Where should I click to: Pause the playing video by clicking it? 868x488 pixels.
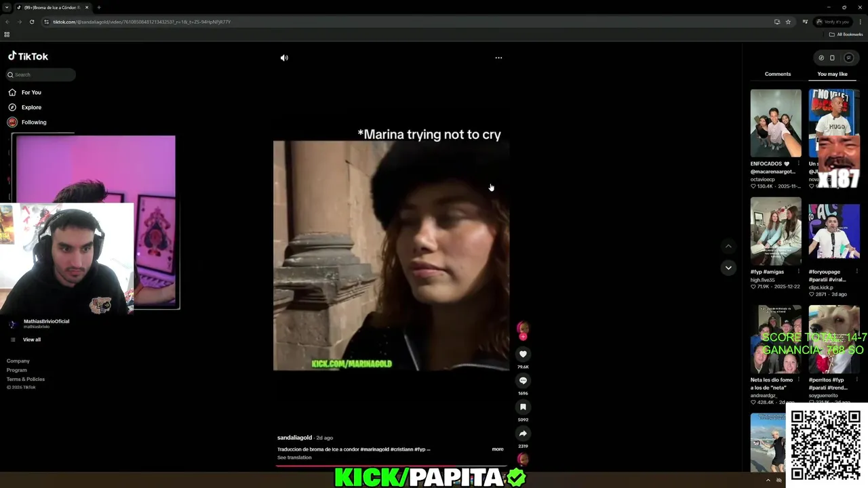pos(391,256)
